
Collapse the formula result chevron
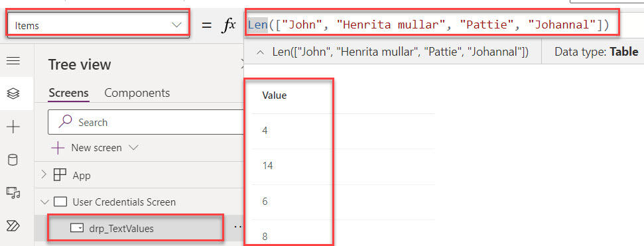(260, 52)
